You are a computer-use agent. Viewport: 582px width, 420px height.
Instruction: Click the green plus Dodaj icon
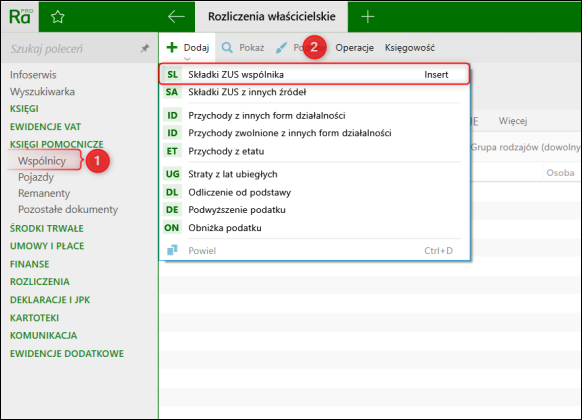tap(172, 47)
